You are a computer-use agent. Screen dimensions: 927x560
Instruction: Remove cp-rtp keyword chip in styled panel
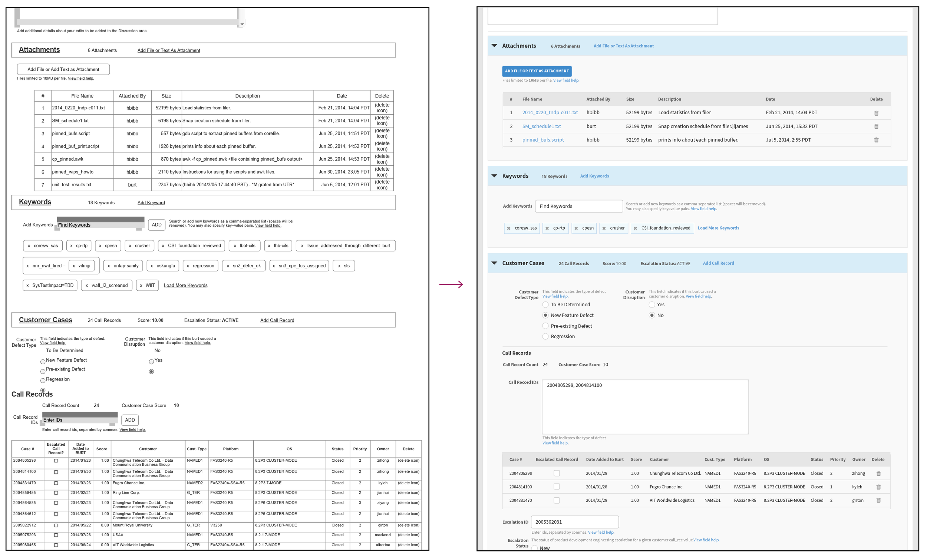tap(547, 228)
